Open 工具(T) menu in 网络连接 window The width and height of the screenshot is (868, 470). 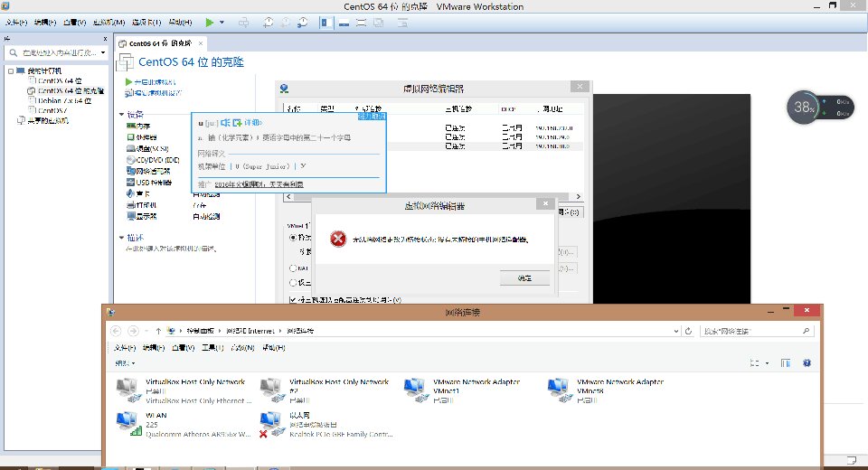[x=212, y=348]
